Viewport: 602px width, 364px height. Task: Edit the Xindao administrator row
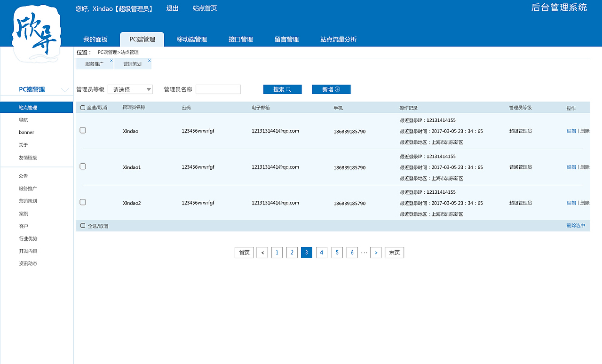point(571,131)
